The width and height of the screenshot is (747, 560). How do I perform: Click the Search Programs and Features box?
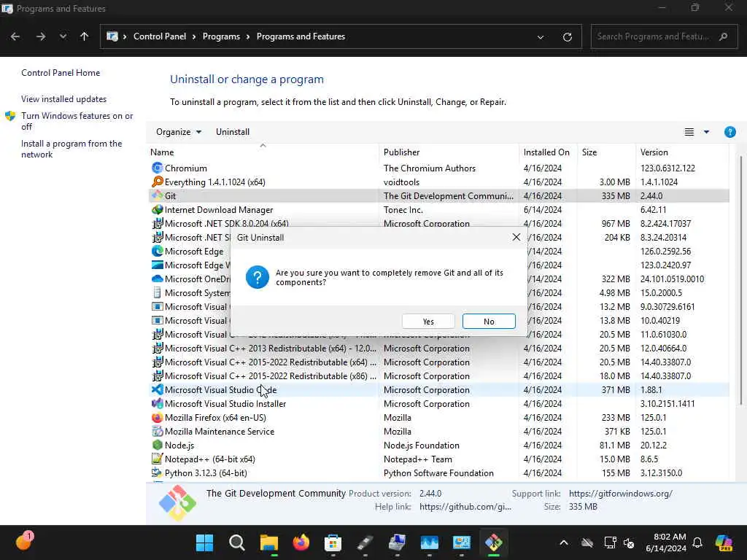(x=662, y=36)
